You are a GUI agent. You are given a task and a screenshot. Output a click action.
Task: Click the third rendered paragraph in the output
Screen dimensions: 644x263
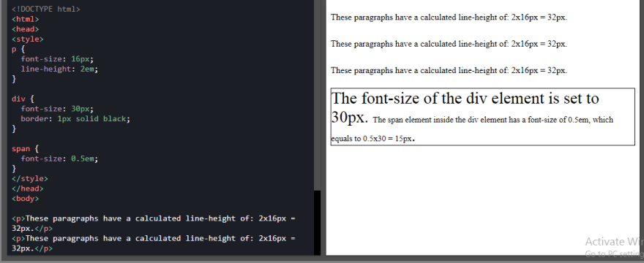[449, 70]
